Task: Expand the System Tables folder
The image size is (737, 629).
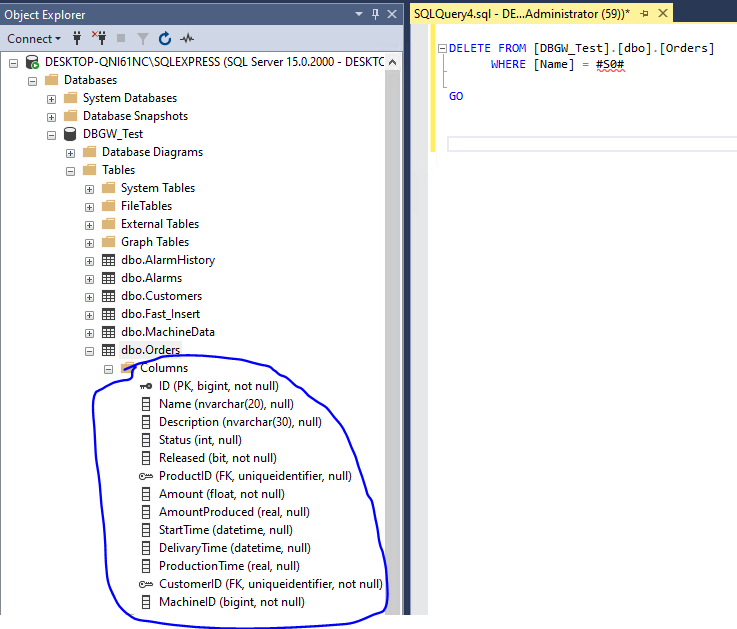Action: [x=89, y=189]
